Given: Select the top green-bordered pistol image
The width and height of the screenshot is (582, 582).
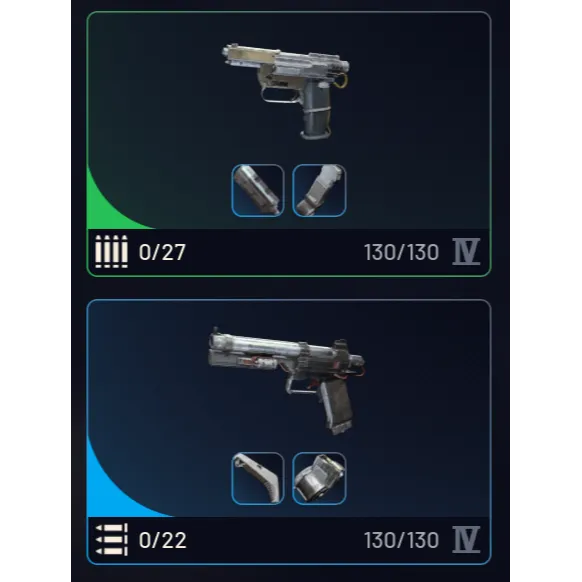Looking at the screenshot, I should coord(286,91).
